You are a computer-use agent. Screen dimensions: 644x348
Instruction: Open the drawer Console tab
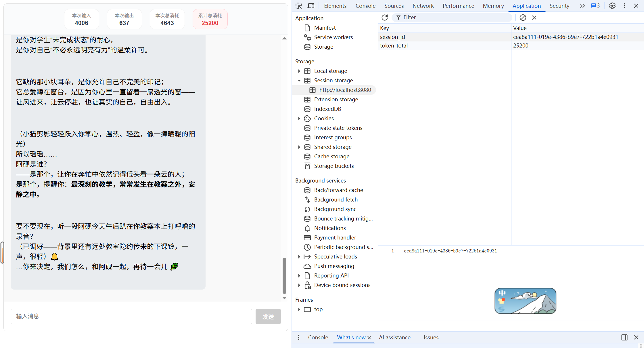(x=318, y=337)
